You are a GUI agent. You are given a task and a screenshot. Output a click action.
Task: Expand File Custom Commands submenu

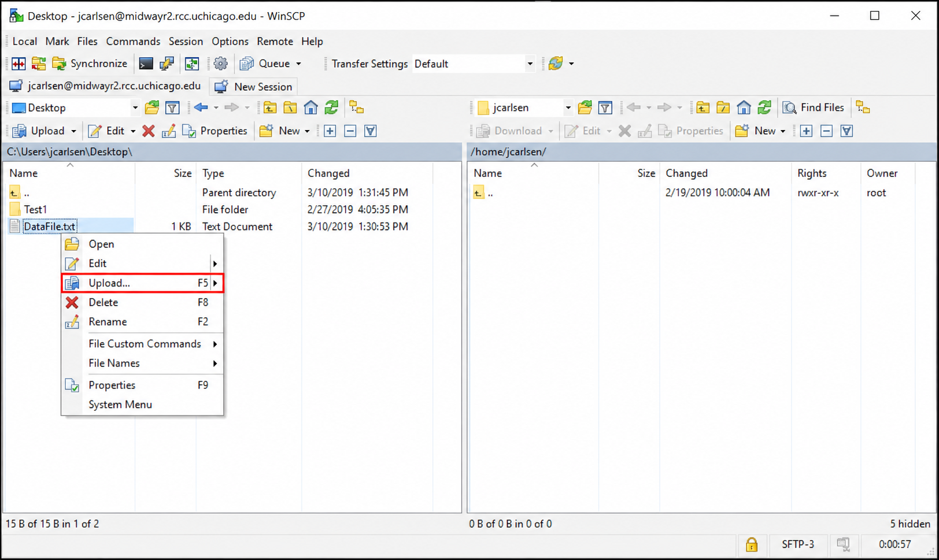click(142, 344)
